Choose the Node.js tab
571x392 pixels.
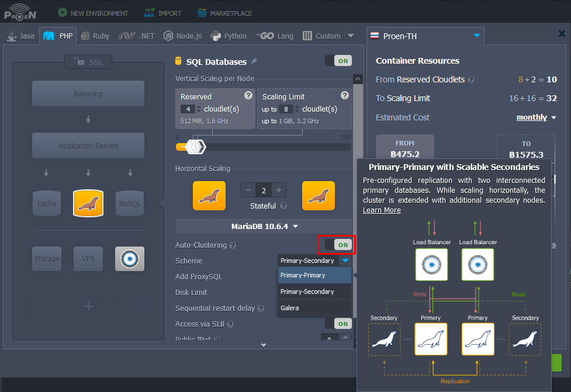(182, 36)
